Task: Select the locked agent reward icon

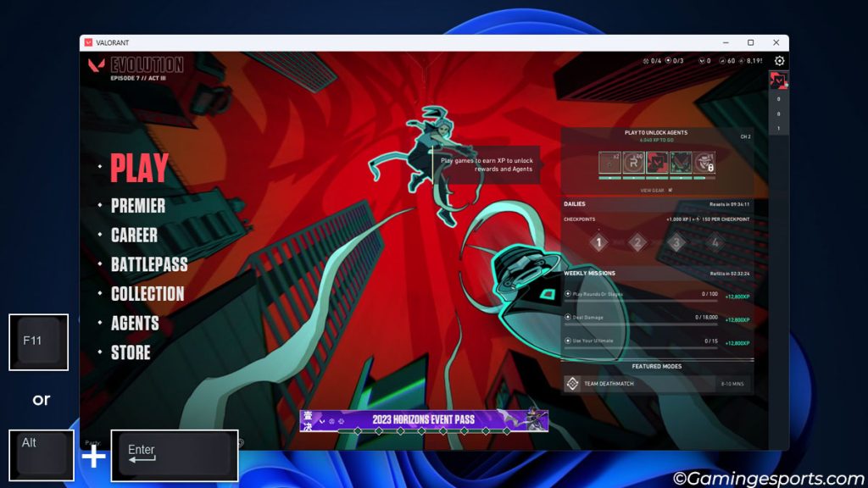Action: [x=704, y=163]
